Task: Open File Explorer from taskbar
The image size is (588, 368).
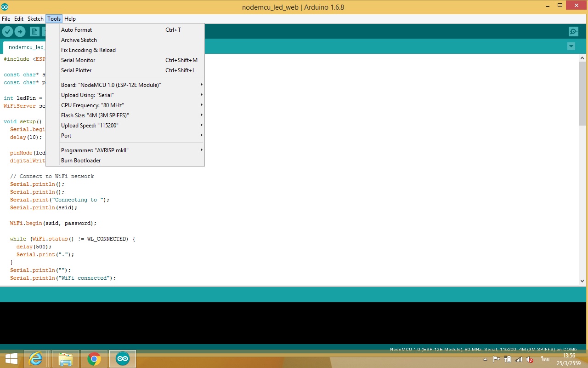Action: pyautogui.click(x=66, y=359)
